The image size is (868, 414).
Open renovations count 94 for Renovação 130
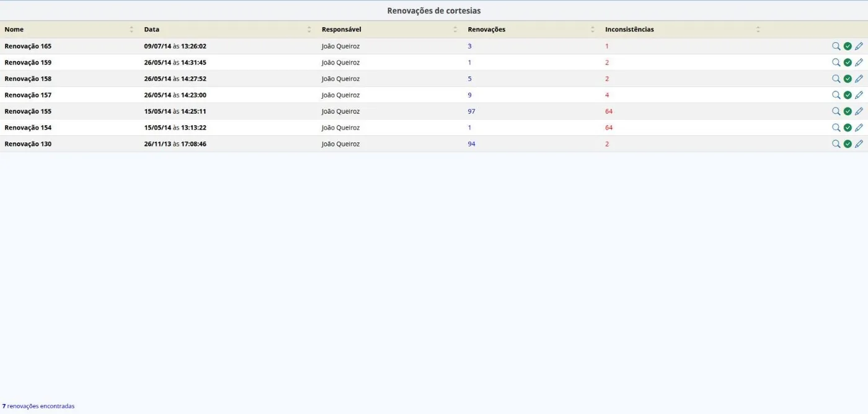point(472,144)
